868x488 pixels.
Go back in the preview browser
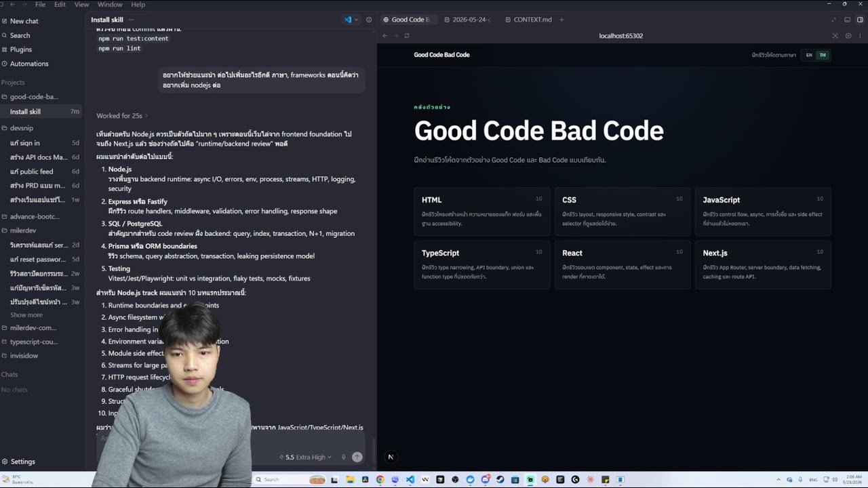384,36
